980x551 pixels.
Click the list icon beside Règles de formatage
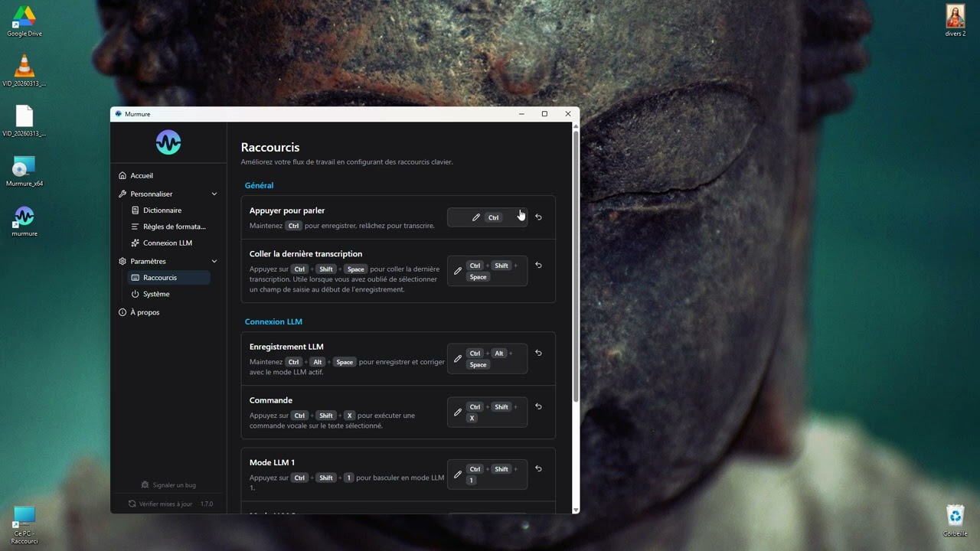coord(136,227)
